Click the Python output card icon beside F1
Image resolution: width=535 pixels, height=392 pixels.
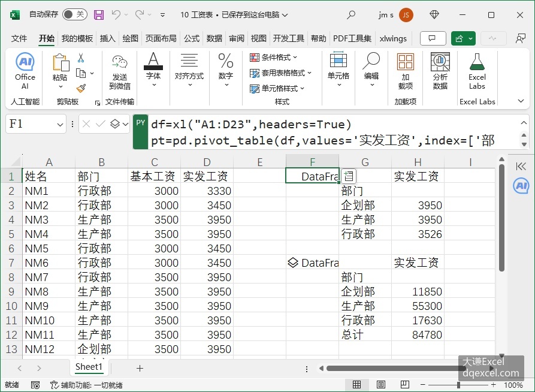[349, 176]
